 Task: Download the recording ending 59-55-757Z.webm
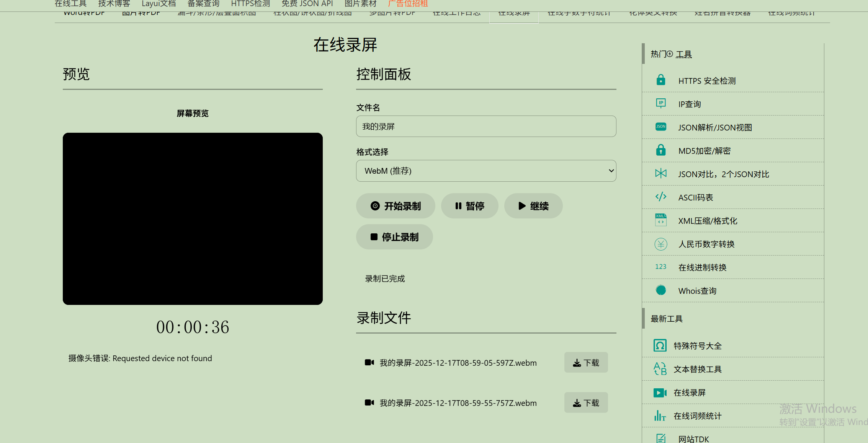tap(586, 403)
